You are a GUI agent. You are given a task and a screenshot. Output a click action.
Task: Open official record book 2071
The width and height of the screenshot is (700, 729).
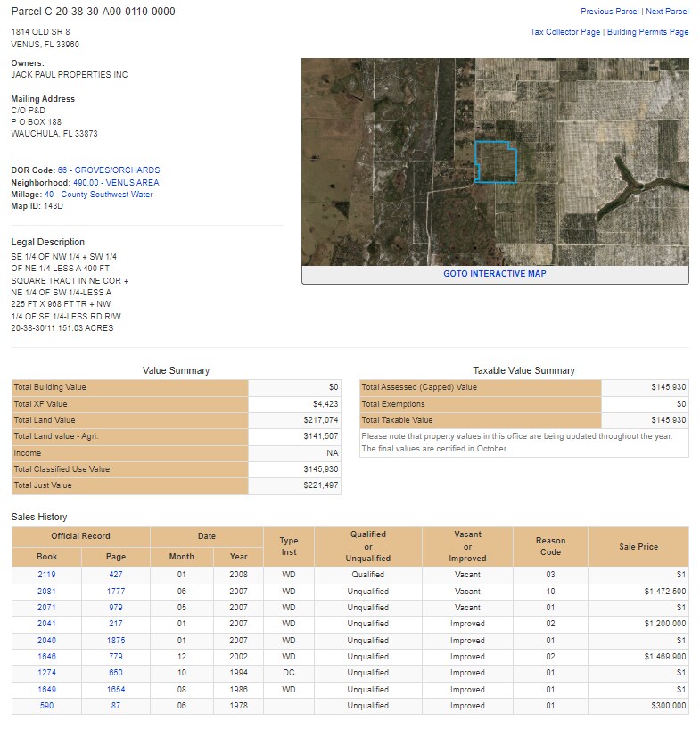point(46,608)
